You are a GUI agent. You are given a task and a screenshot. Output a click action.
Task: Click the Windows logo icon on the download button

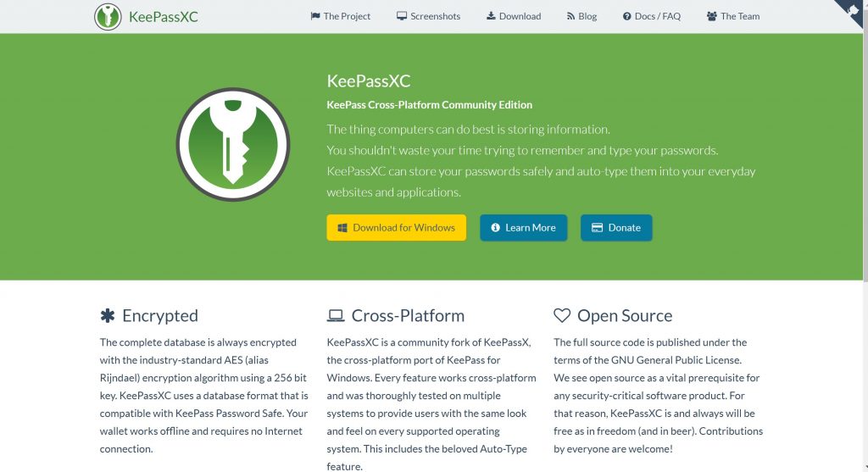click(342, 228)
